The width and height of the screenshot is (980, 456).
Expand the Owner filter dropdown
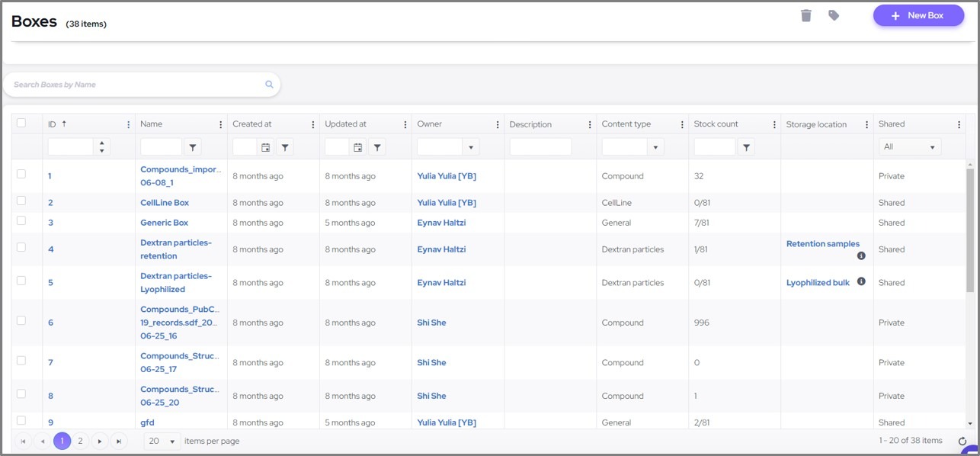tap(471, 147)
